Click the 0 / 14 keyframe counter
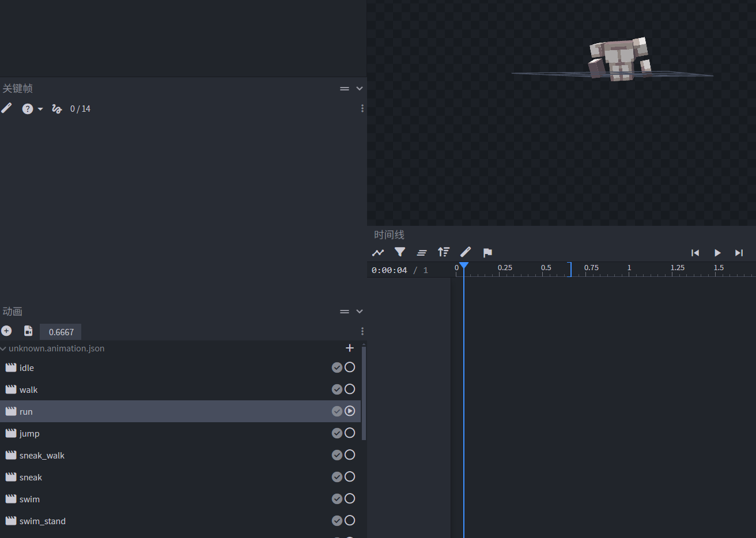756x538 pixels. pos(80,109)
